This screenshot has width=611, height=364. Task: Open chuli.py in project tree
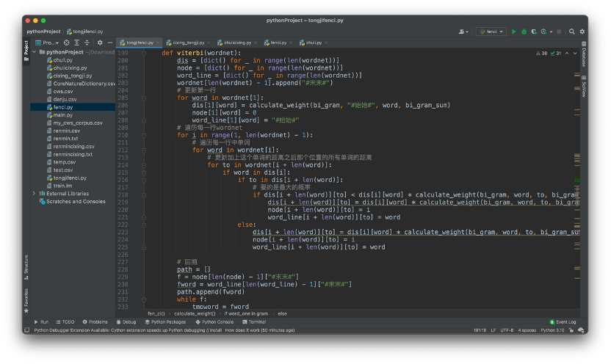(62, 60)
